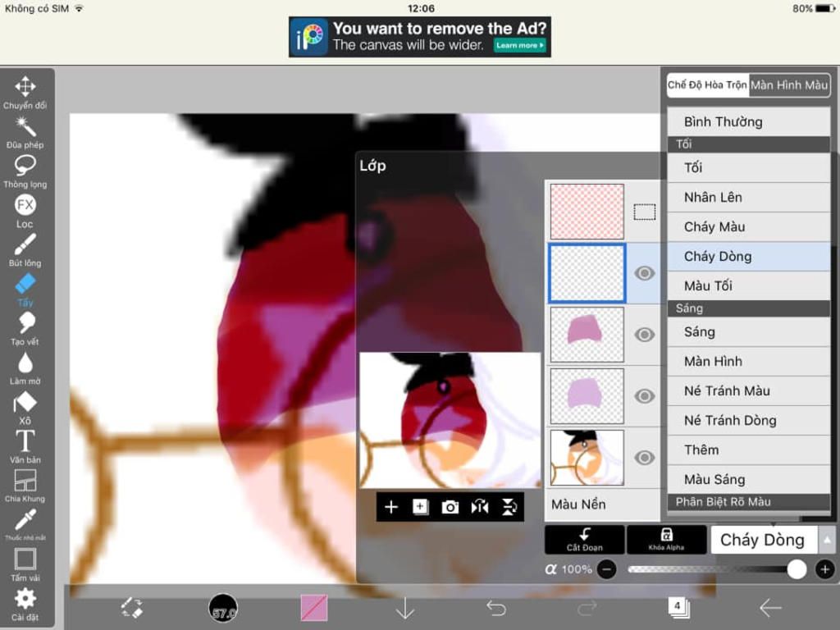Choose Né Tránh Dòng blend mode

click(x=749, y=421)
